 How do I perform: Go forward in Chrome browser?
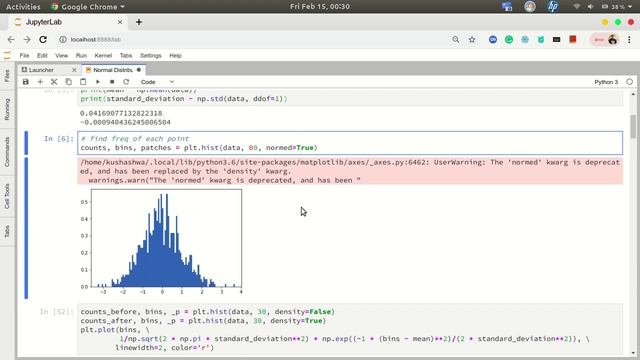27,40
